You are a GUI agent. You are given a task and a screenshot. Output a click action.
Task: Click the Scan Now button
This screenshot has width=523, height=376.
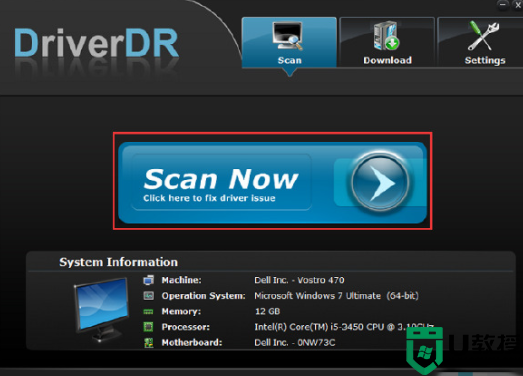pos(273,183)
